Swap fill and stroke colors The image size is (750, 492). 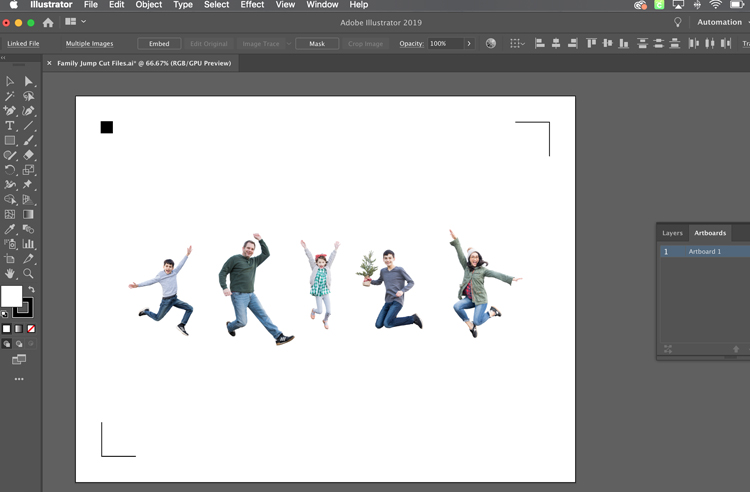31,289
